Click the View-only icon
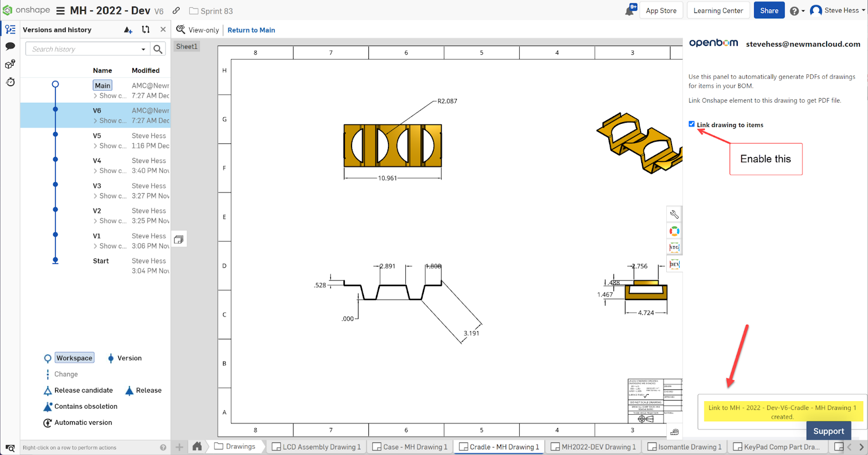The image size is (868, 455). pyautogui.click(x=181, y=29)
